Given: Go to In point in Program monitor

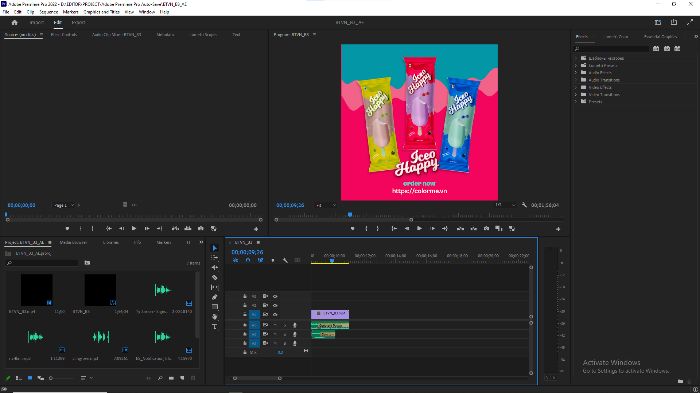Looking at the screenshot, I should 394,228.
